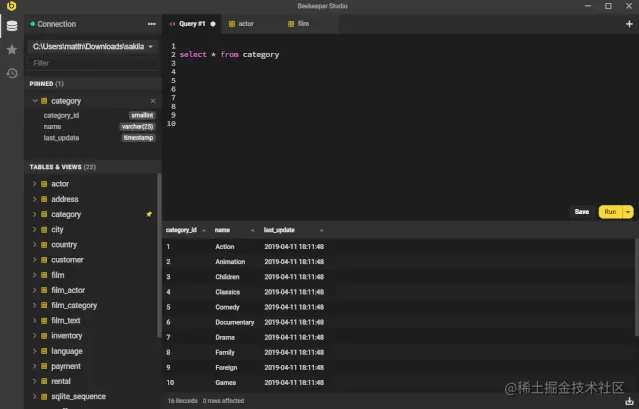Screen dimensions: 639x409
Task: Click the city table icon
Action: 44,230
